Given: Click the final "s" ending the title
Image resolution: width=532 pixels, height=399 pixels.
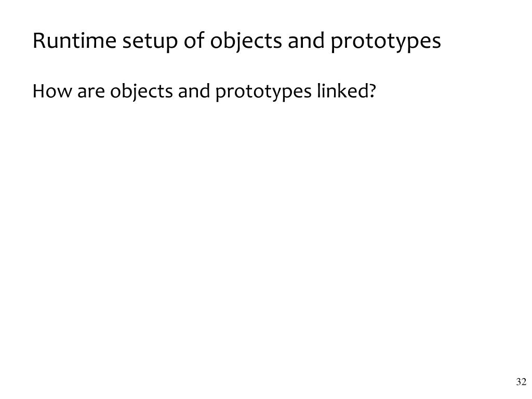Looking at the screenshot, I should pos(436,43).
